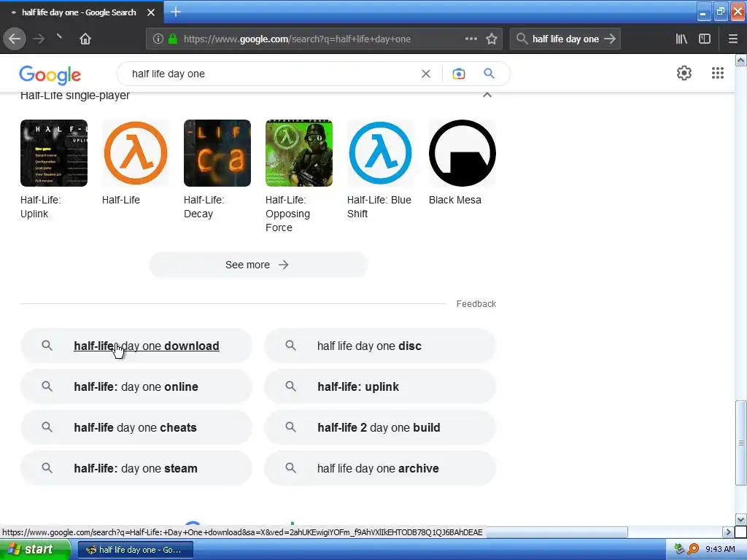The width and height of the screenshot is (747, 560).
Task: Click the Google logo
Action: coord(50,75)
